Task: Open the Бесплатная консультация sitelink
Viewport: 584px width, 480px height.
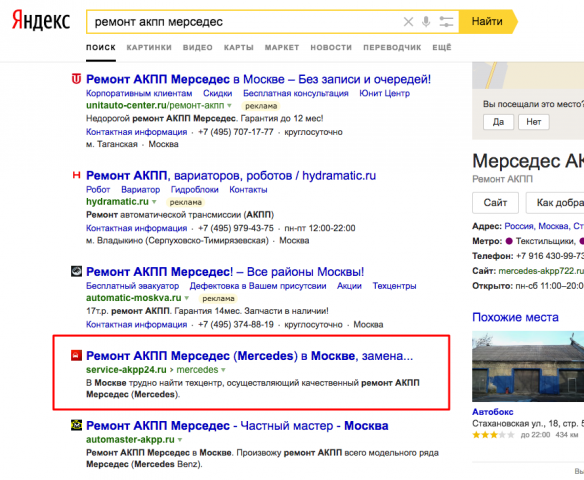Action: pyautogui.click(x=296, y=93)
